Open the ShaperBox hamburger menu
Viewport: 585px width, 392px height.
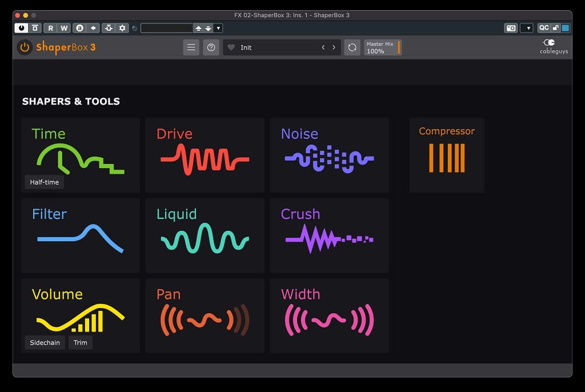pos(191,47)
